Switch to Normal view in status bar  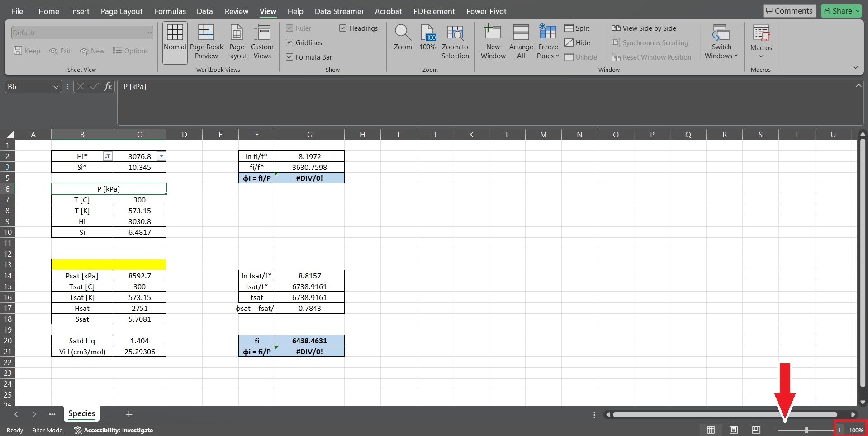pyautogui.click(x=711, y=430)
